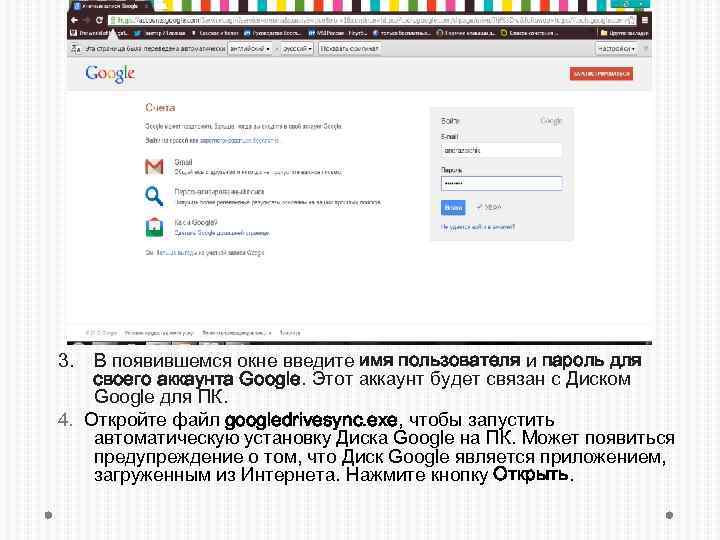Viewport: 720px width, 540px height.
Task: Toggle the stay signed in checkbox
Action: tap(479, 207)
